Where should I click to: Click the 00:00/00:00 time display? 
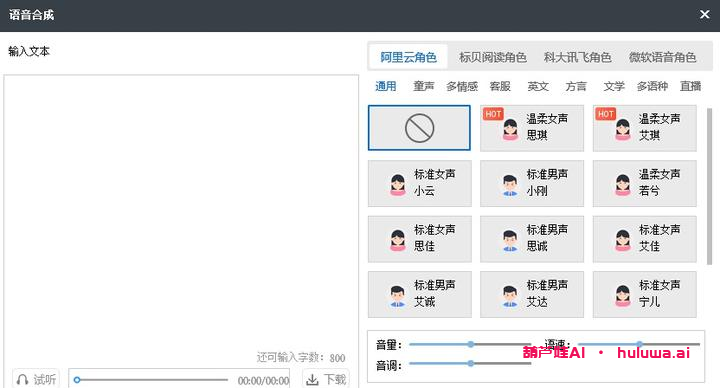pos(263,381)
